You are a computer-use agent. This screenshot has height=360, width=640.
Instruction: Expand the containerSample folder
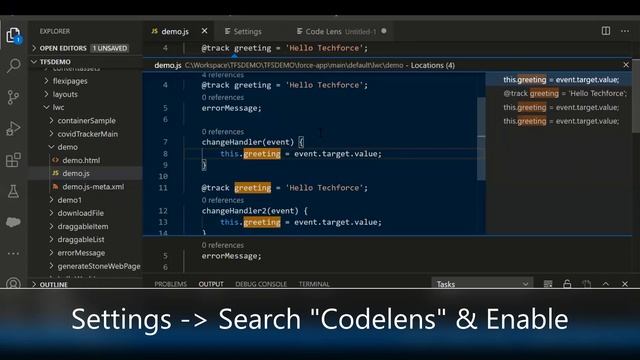(x=86, y=121)
